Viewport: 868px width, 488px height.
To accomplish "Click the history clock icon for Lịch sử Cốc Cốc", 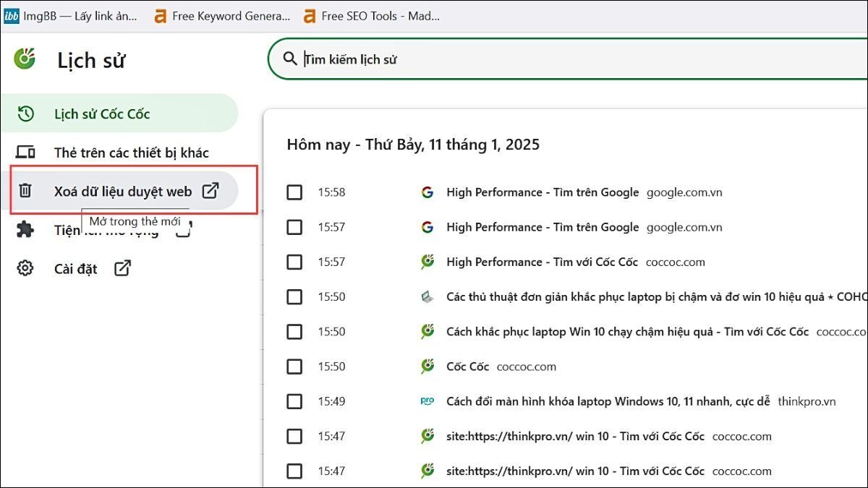I will (25, 114).
